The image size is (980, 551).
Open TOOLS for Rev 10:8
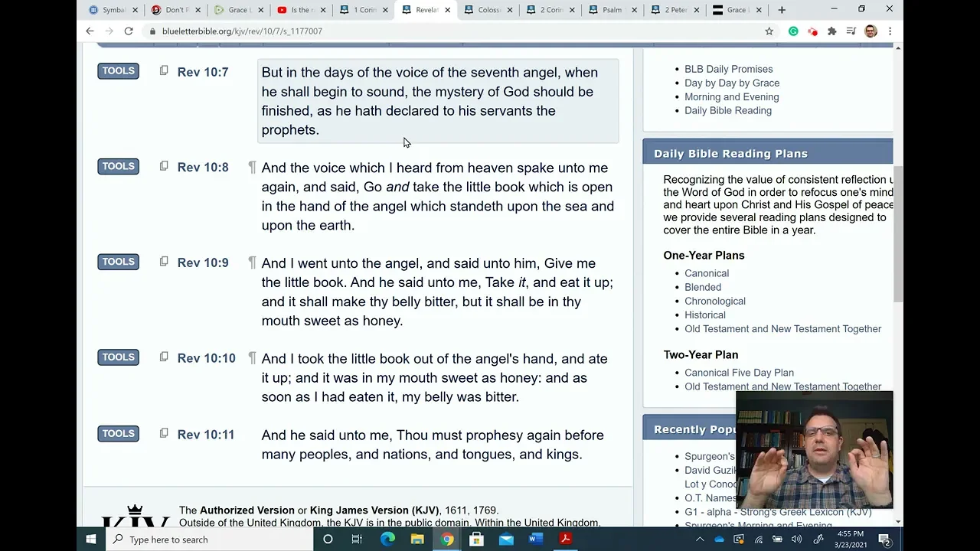point(118,166)
